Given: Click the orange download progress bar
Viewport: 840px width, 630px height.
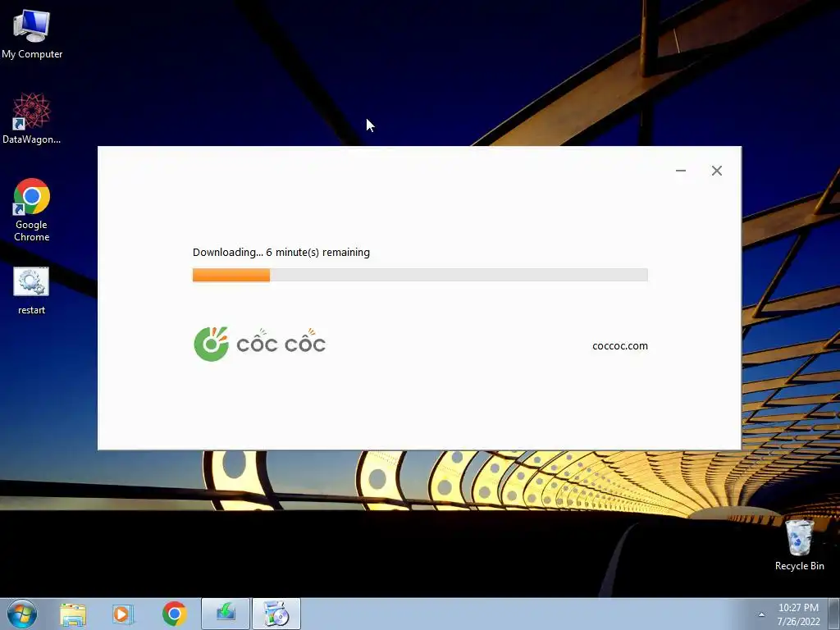Looking at the screenshot, I should 420,275.
